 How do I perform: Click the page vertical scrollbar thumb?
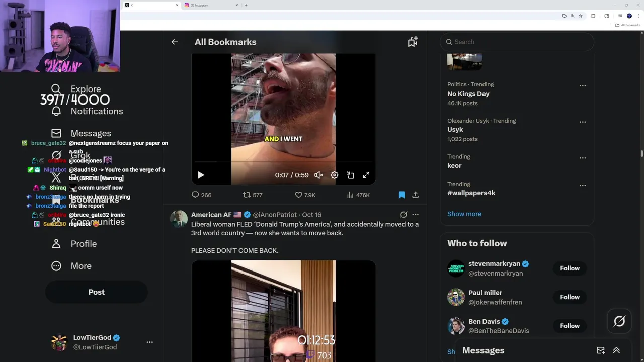coord(641,154)
